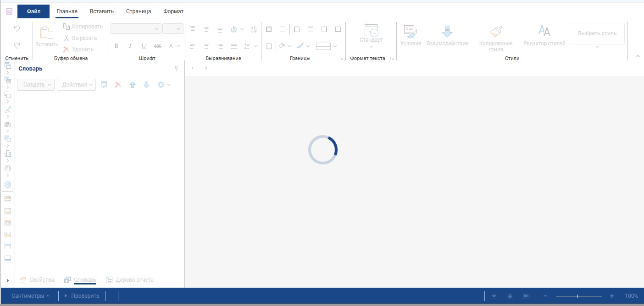Click dictionary edit item icon
Viewport: 644px width, 306px height.
coord(104,85)
